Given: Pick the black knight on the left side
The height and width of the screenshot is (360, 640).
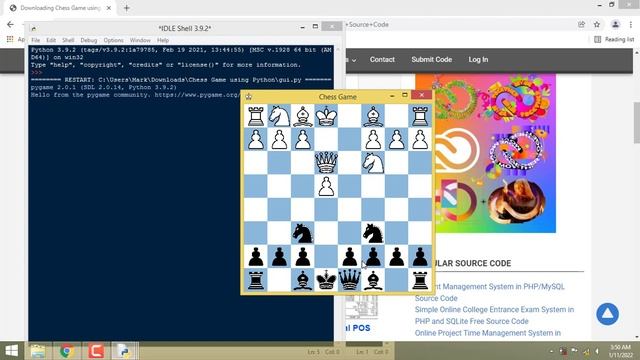Looking at the screenshot, I should click(302, 233).
